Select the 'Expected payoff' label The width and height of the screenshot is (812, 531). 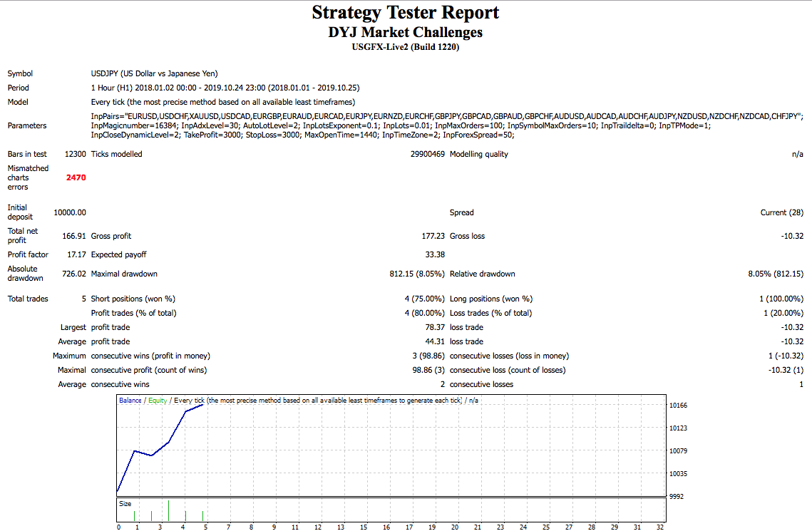click(118, 254)
